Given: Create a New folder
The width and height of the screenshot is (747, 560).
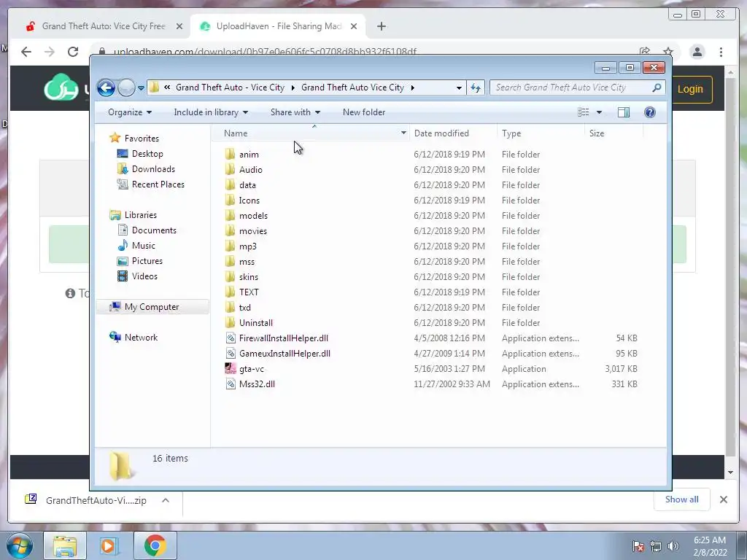Looking at the screenshot, I should click(364, 112).
